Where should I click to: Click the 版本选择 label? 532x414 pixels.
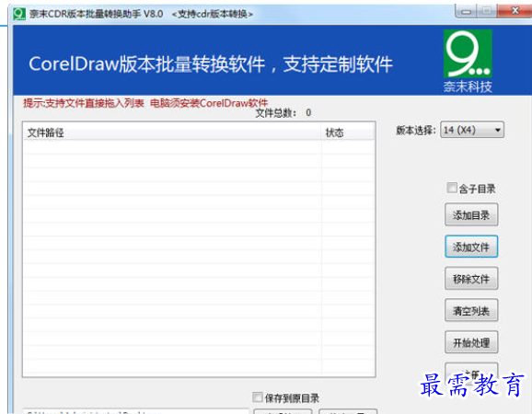416,131
